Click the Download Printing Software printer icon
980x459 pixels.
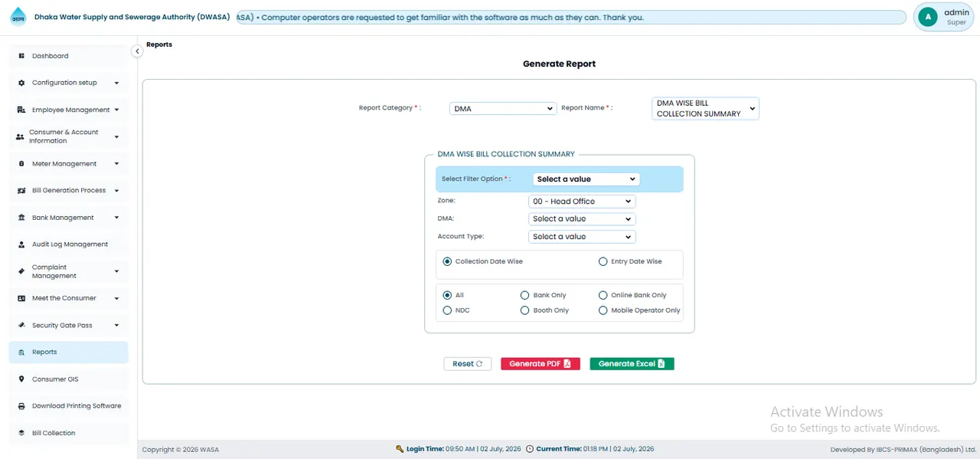pos(21,406)
